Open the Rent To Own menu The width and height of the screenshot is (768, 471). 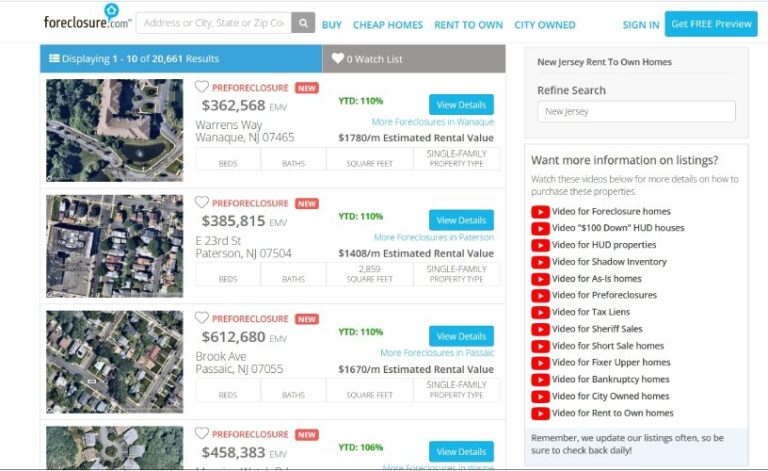(468, 25)
